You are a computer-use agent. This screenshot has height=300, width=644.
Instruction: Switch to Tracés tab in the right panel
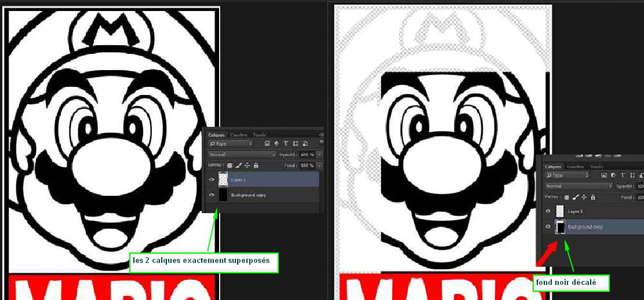pos(596,167)
